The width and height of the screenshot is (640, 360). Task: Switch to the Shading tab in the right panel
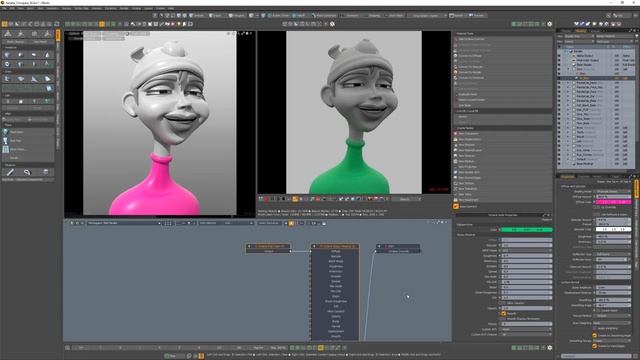pyautogui.click(x=580, y=31)
